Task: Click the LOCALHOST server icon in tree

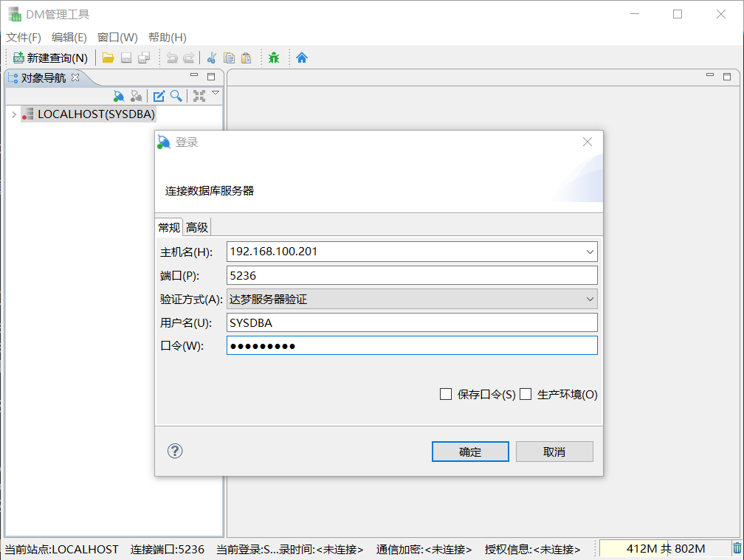Action: [28, 114]
